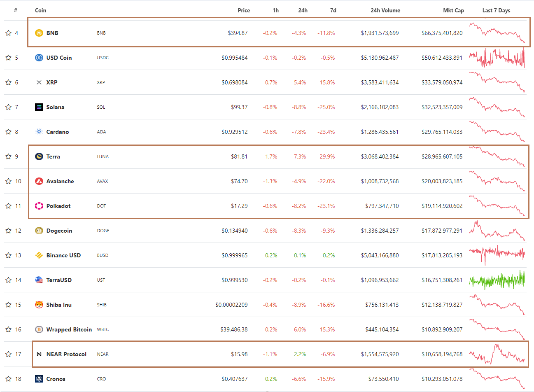
Task: Mark Polkadot as favorite with star
Action: point(8,206)
